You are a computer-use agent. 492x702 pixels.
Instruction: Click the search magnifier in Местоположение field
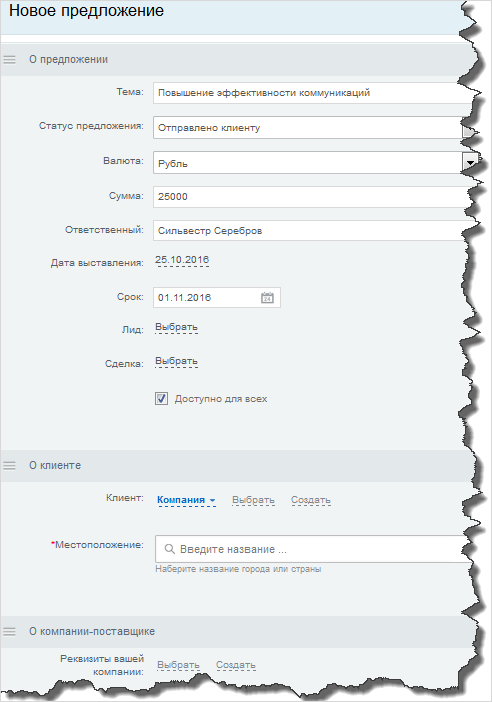click(169, 549)
